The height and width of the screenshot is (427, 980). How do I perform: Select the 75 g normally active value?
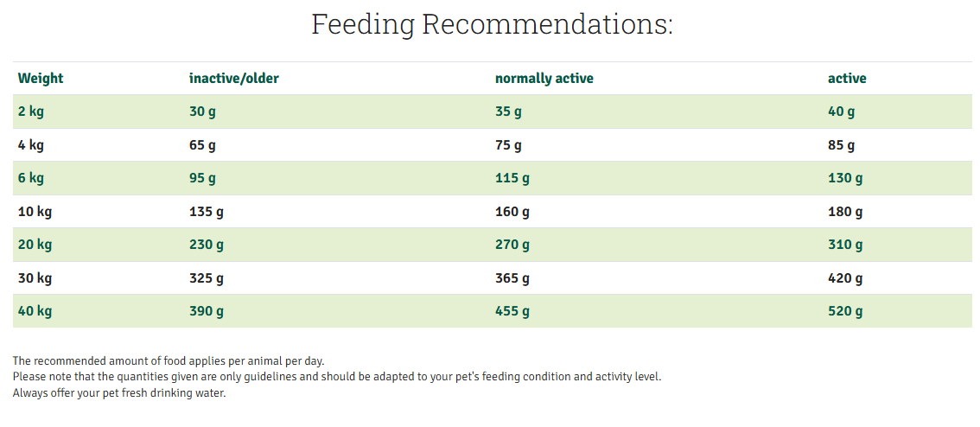coord(508,145)
